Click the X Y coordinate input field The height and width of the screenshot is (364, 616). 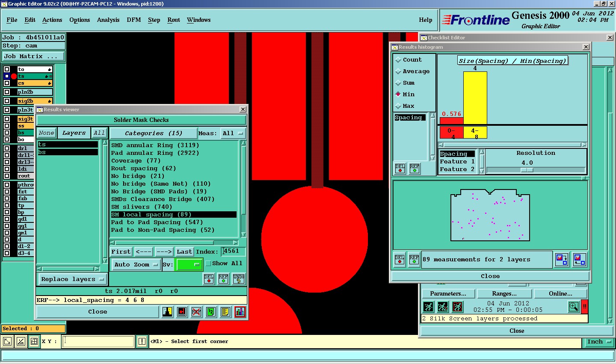click(x=98, y=341)
